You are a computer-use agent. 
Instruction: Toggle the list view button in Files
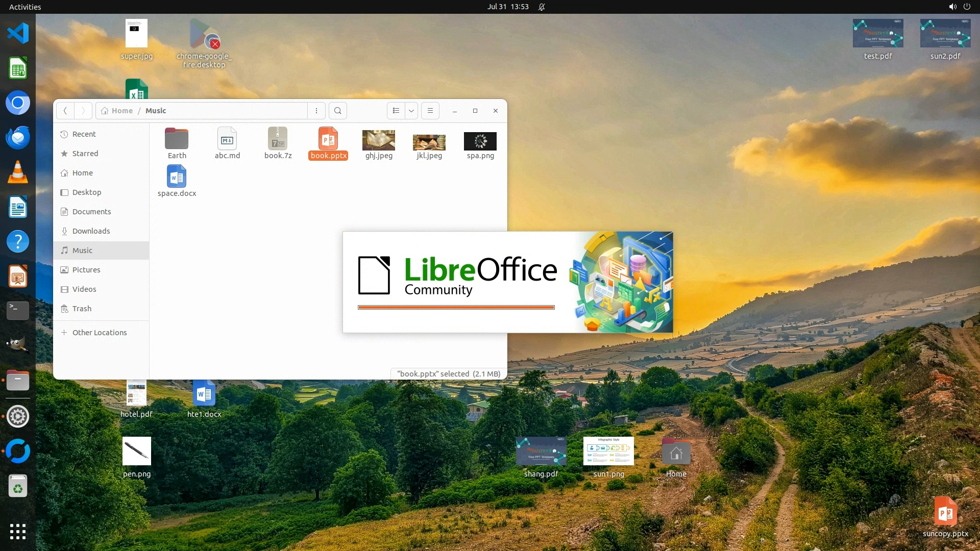(396, 111)
